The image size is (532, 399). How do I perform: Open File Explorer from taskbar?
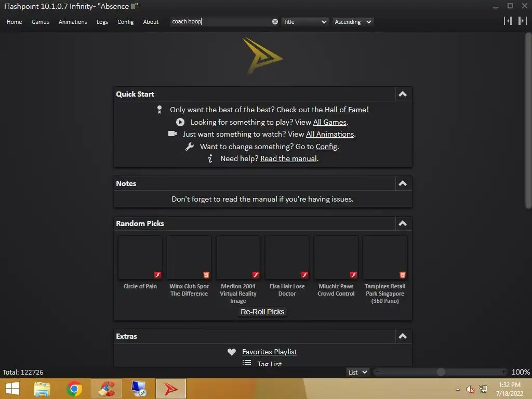click(x=42, y=389)
